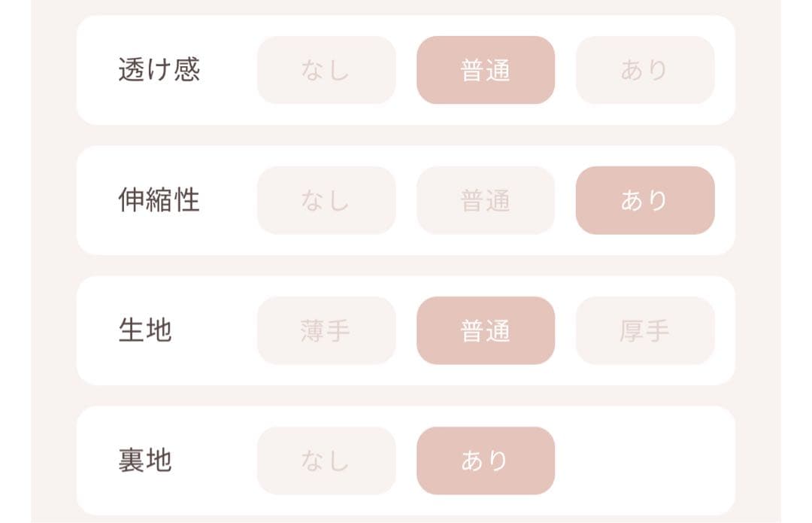The width and height of the screenshot is (812, 523).
Task: Select なし for 裏地 lining
Action: pos(326,461)
